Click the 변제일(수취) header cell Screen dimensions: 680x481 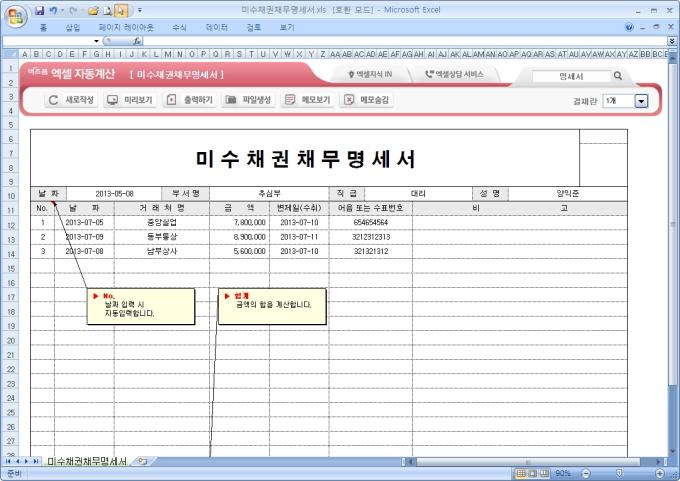(299, 208)
